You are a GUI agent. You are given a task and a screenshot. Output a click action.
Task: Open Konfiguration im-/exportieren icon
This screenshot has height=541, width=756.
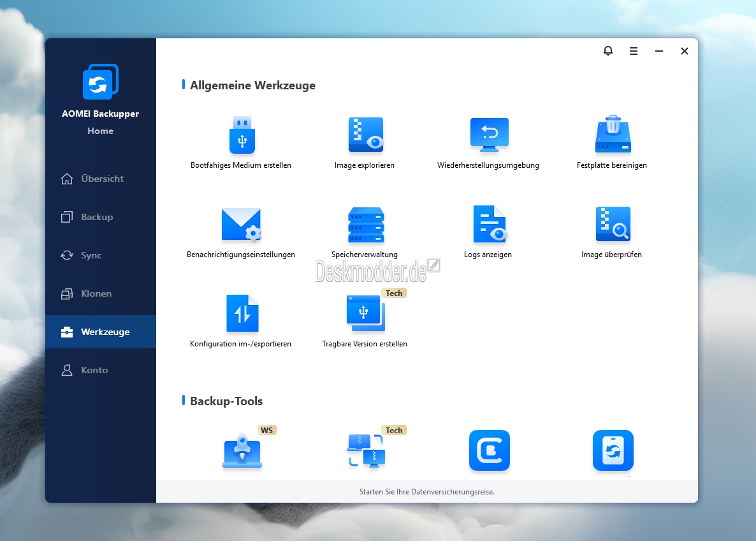tap(242, 314)
